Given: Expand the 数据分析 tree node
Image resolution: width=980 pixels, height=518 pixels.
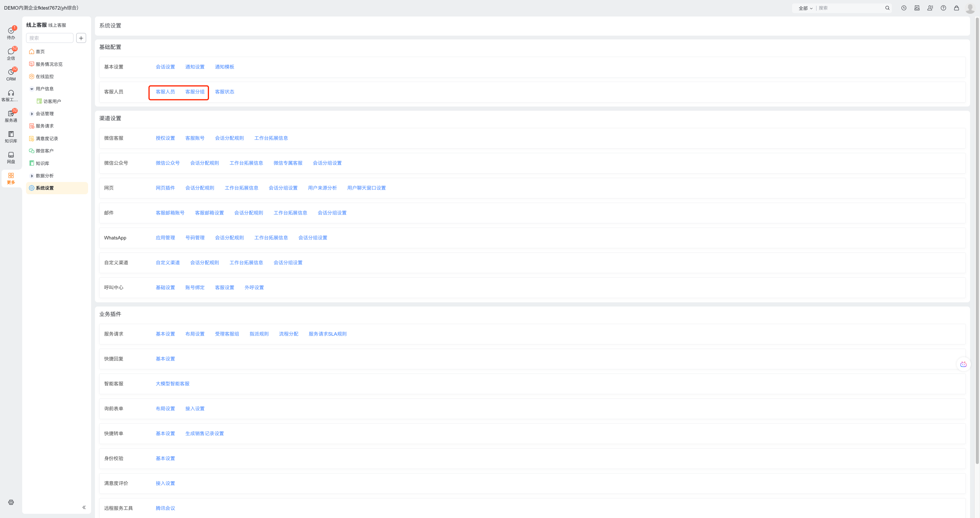Looking at the screenshot, I should [32, 176].
